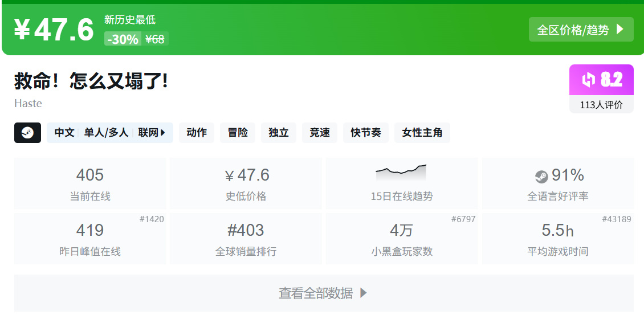Screen dimensions: 644x331
Task: Open the 史低价格 ¥47.6 stat card
Action: (246, 183)
